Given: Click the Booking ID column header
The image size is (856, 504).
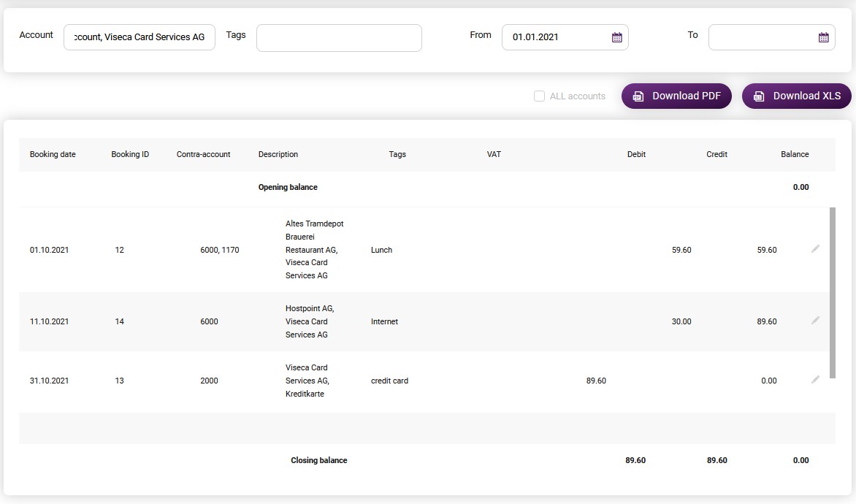Looking at the screenshot, I should click(130, 155).
